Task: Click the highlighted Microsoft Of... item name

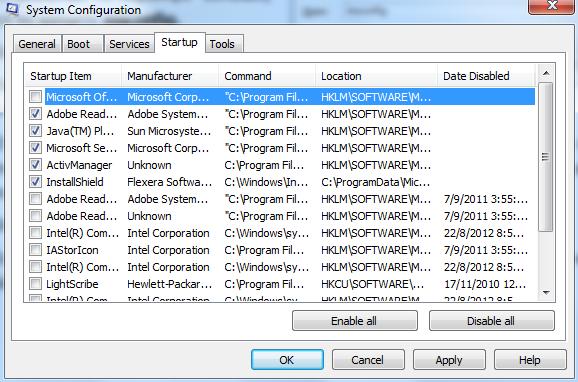Action: click(x=81, y=97)
